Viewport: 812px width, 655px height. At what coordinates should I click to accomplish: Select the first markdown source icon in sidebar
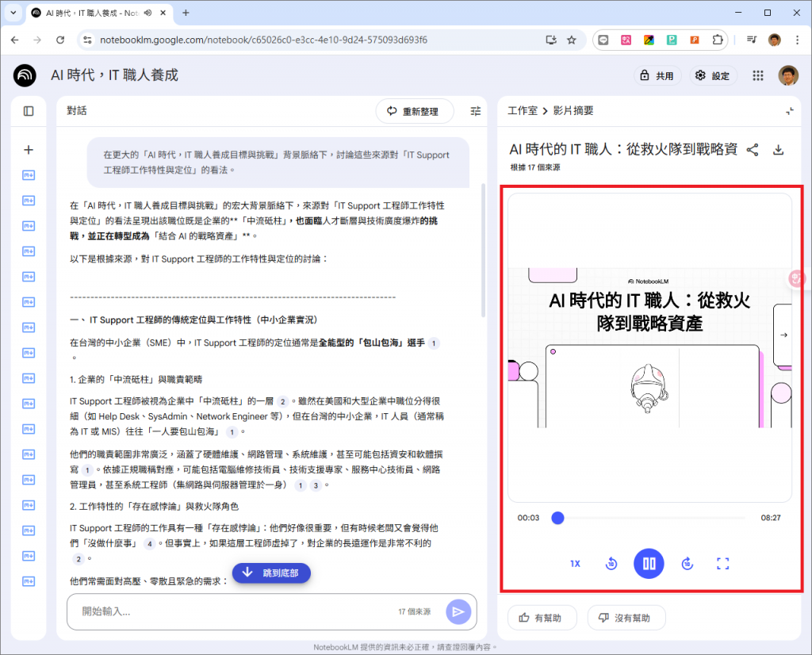[x=29, y=175]
